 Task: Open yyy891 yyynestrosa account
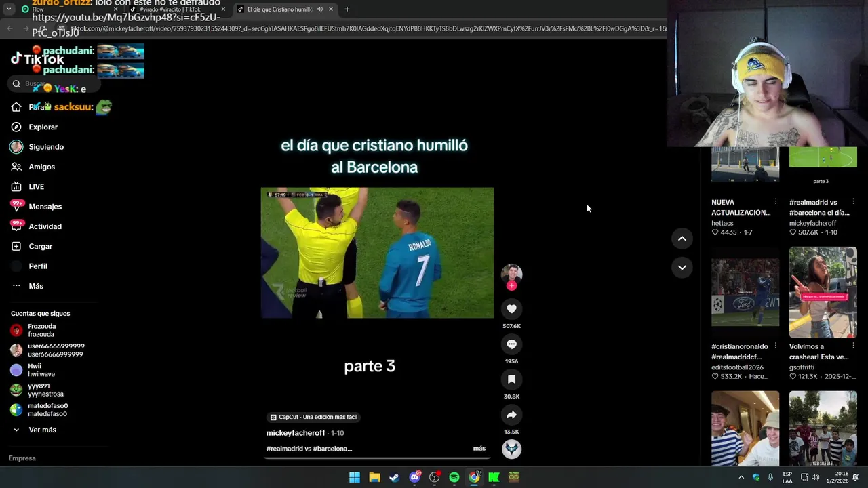tap(45, 390)
